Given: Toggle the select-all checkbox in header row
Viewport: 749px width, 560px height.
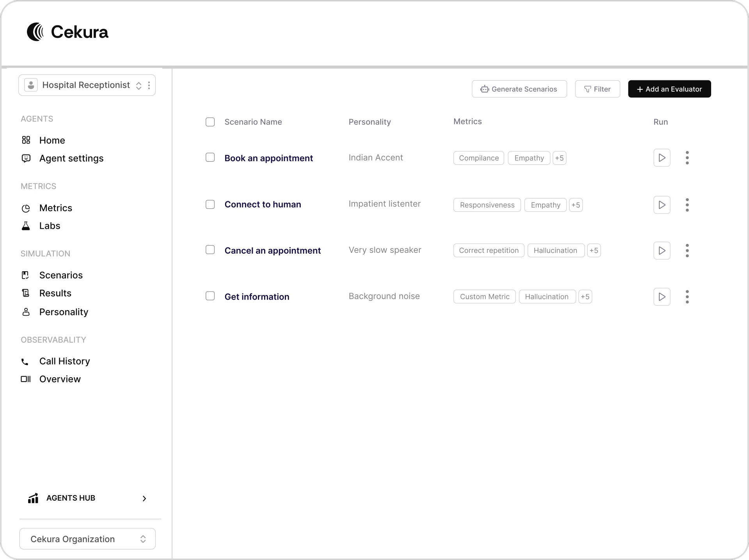Looking at the screenshot, I should pos(210,122).
